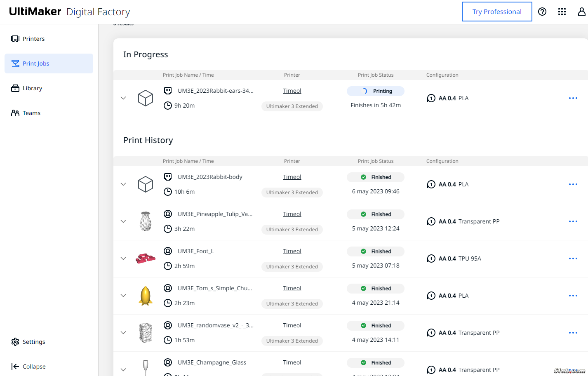Collapse the left sidebar

click(x=28, y=367)
